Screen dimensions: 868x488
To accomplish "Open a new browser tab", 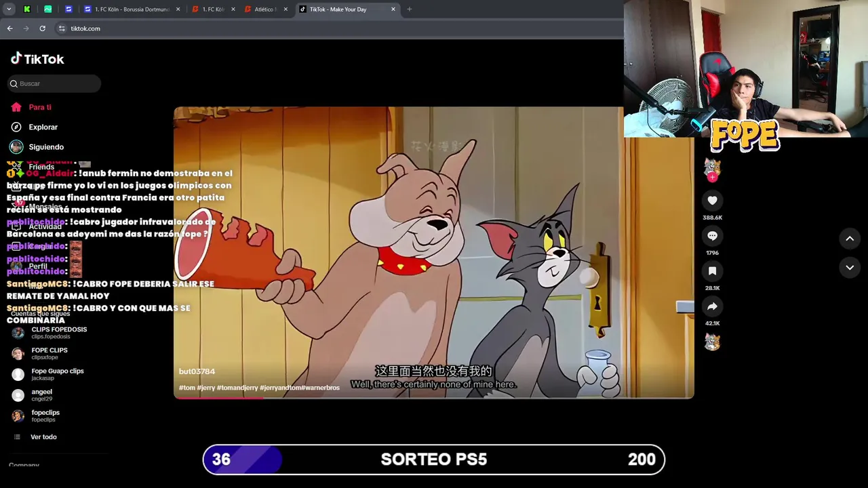I will [x=409, y=9].
